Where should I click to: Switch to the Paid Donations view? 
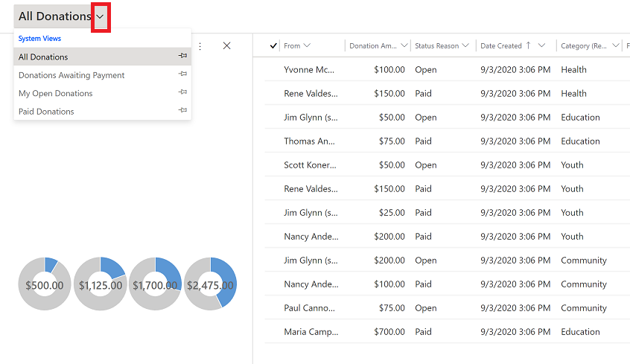click(x=46, y=112)
